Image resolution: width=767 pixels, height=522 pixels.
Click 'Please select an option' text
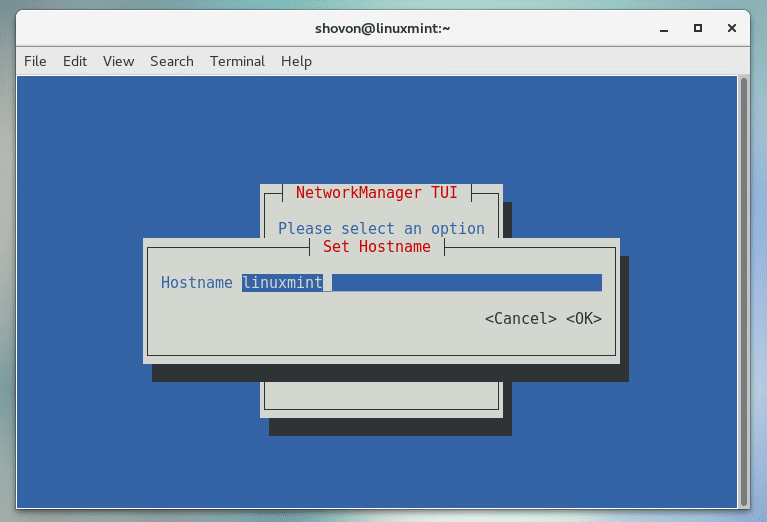point(381,228)
